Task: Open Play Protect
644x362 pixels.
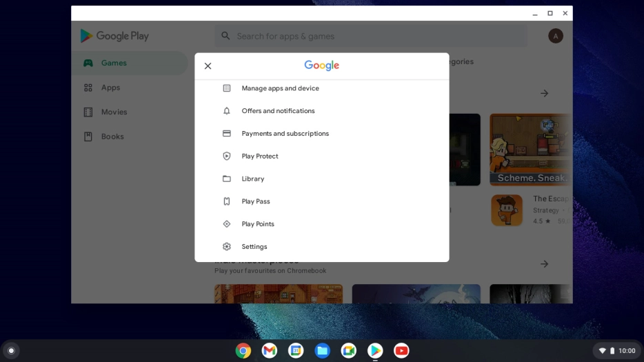Action: tap(321, 156)
